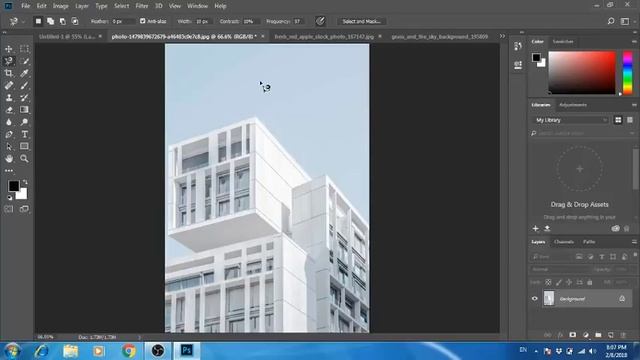Add a layer mask button
This screenshot has width=640, height=360.
573,335
